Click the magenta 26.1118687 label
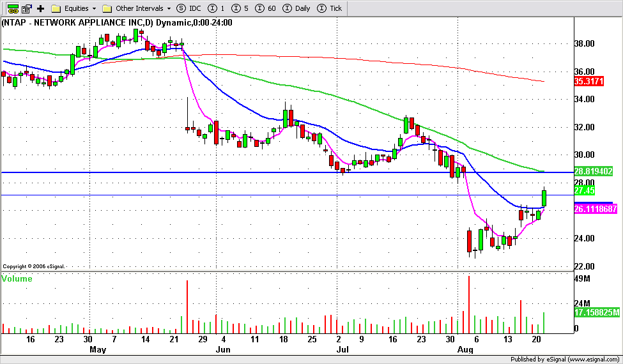 coord(596,209)
